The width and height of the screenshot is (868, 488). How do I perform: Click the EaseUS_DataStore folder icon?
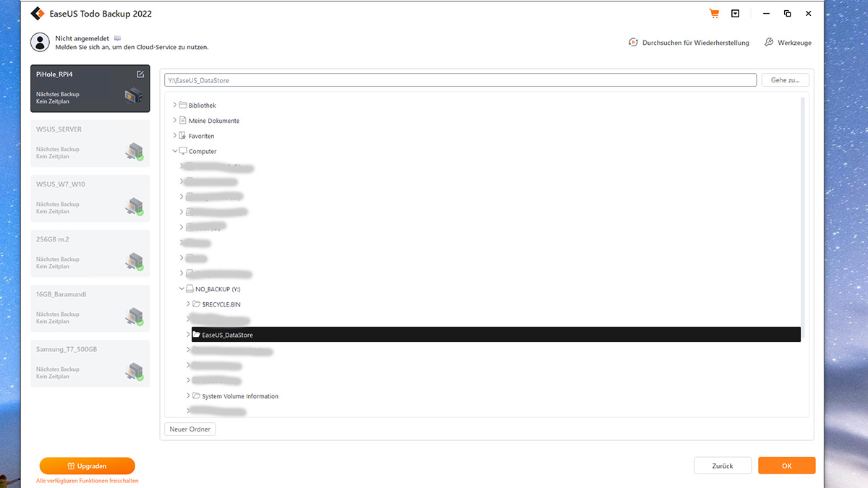[x=196, y=335]
